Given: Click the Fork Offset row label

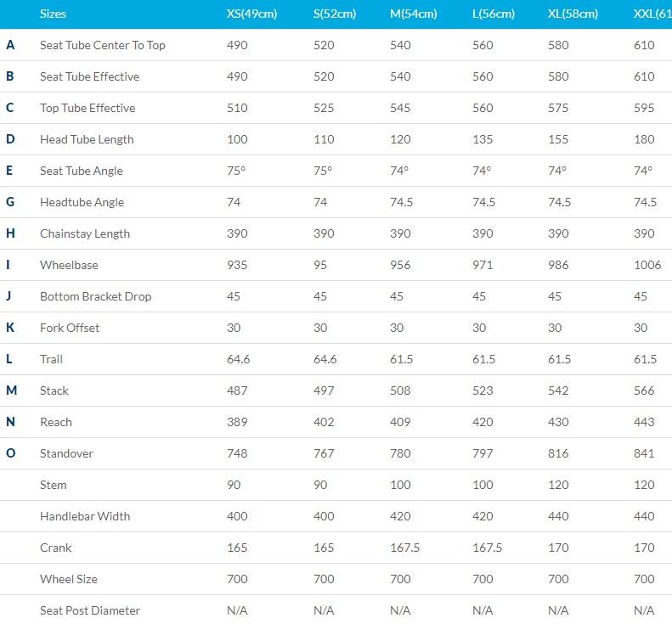Looking at the screenshot, I should [x=70, y=328].
